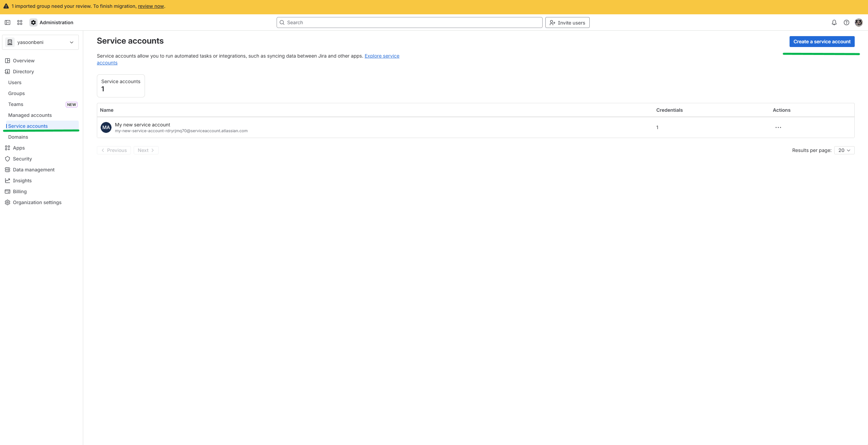Open the Security section in the sidebar
The width and height of the screenshot is (868, 445).
[22, 159]
